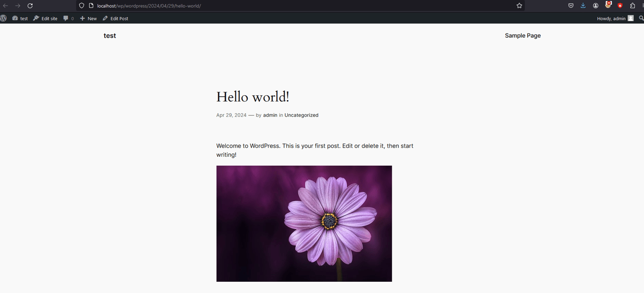The image size is (644, 293).
Task: Enable the red privacy extension in the toolbar
Action: point(619,6)
